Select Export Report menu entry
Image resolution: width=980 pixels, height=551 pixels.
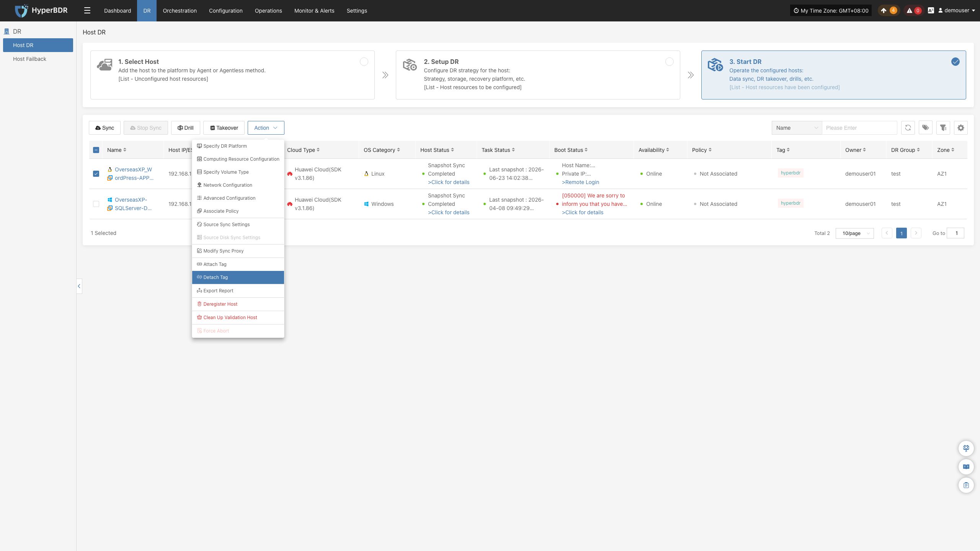click(238, 291)
